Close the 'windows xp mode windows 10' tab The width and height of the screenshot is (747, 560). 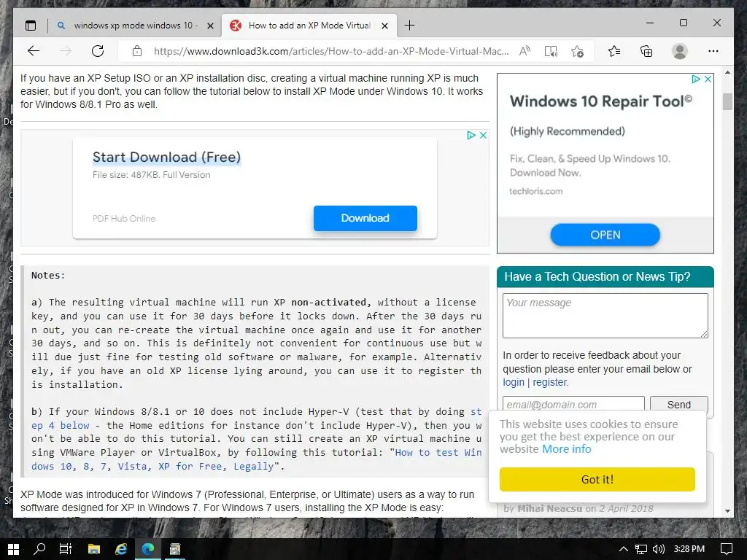pos(210,26)
